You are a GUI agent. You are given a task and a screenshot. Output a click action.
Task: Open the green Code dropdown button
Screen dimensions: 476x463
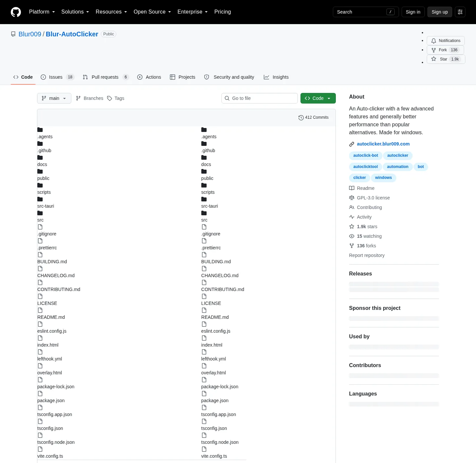pyautogui.click(x=318, y=98)
